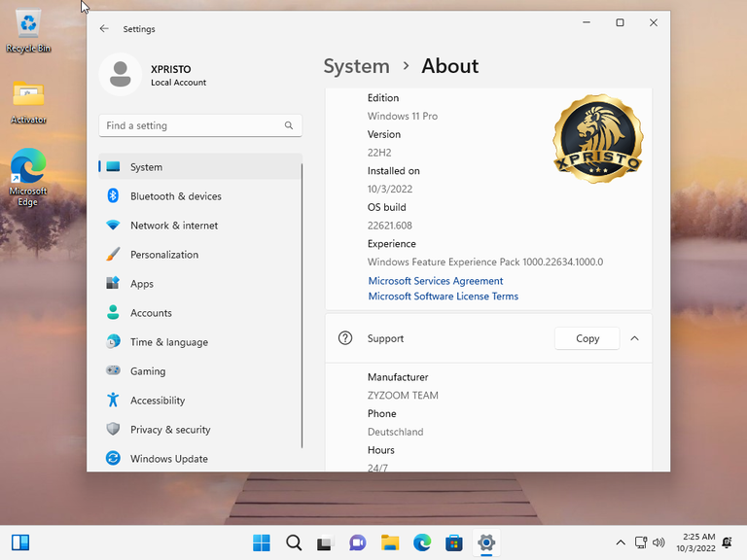Select the OS build value 22621.608
This screenshot has height=560, width=747.
(x=390, y=226)
